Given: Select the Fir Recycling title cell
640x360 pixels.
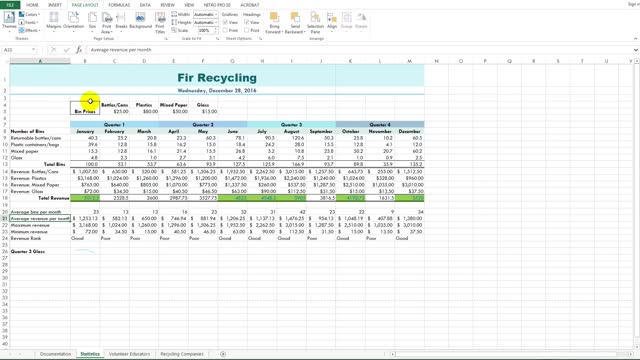Looking at the screenshot, I should [217, 76].
